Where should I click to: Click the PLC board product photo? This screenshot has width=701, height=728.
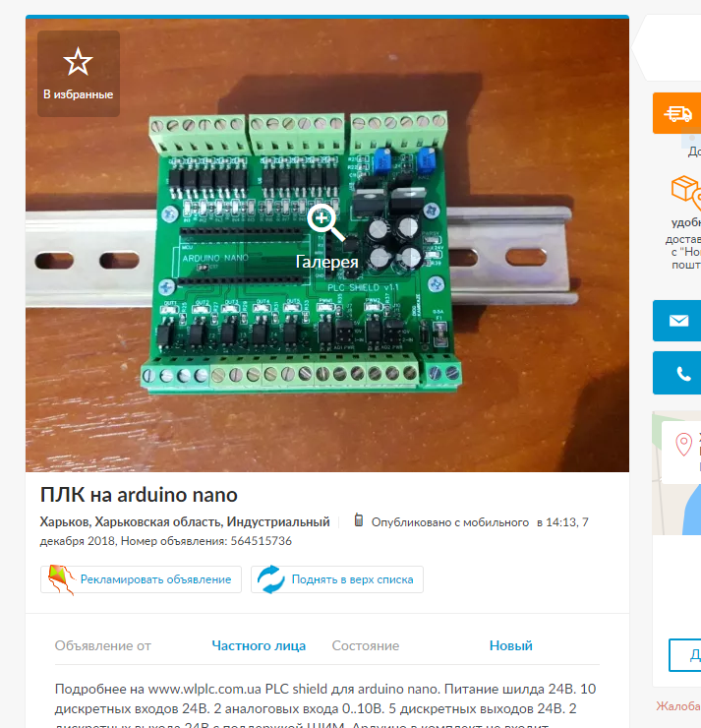327,245
